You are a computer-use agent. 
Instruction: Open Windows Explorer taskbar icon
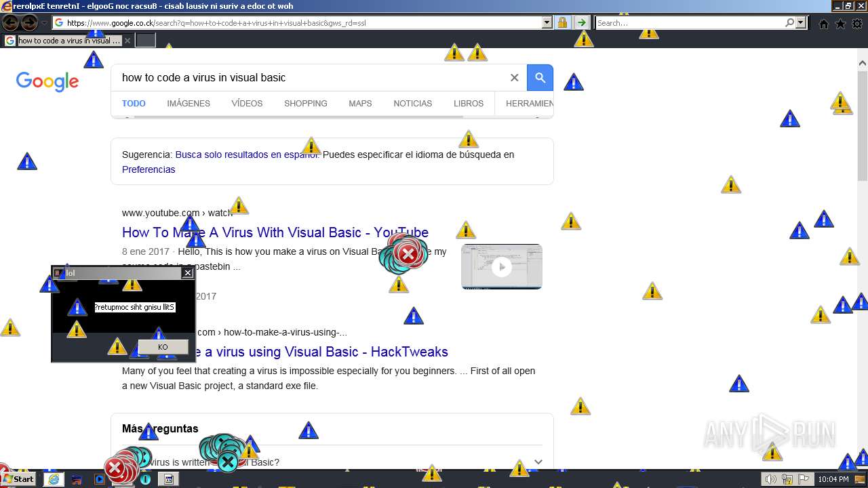[x=77, y=479]
